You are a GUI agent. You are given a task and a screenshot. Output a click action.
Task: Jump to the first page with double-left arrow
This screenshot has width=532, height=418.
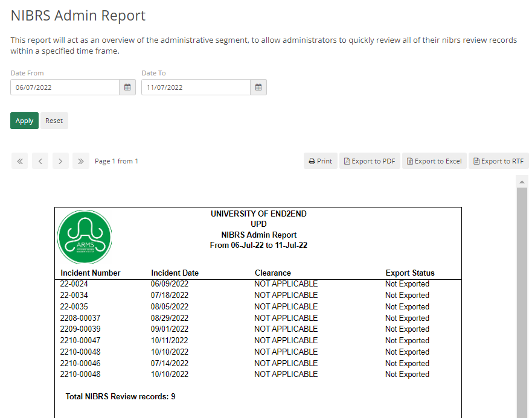pyautogui.click(x=19, y=160)
